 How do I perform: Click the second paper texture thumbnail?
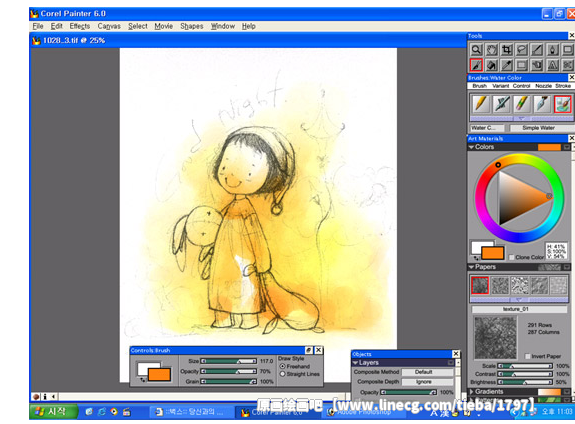pos(500,286)
